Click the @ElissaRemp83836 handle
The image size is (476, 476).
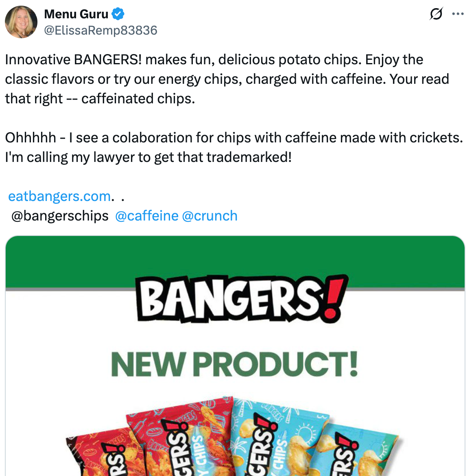pos(101,31)
